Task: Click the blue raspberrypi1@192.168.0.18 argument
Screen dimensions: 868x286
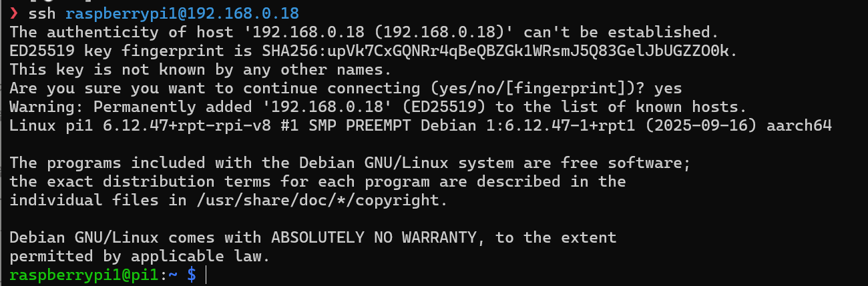Action: (182, 13)
